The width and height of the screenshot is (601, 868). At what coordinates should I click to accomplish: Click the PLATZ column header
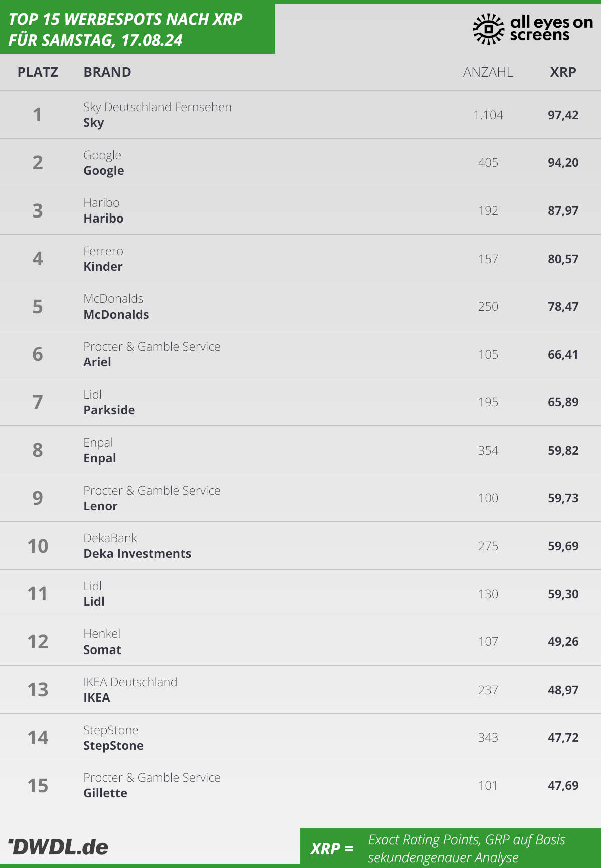point(38,72)
